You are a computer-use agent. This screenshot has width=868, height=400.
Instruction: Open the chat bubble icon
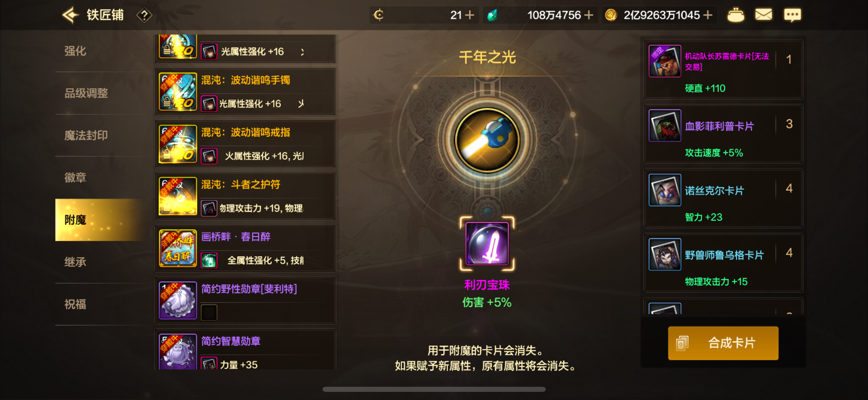click(x=792, y=15)
